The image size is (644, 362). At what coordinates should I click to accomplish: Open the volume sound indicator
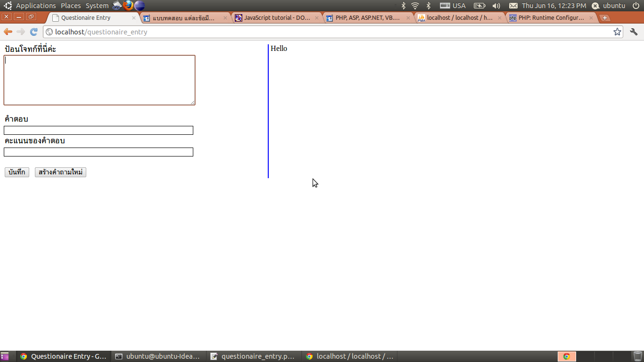[496, 6]
